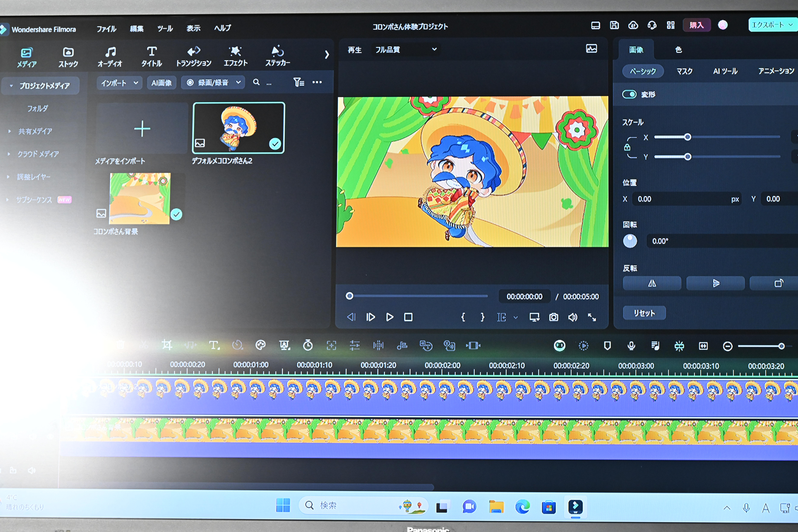
Task: Mute the preview volume
Action: [x=573, y=318]
